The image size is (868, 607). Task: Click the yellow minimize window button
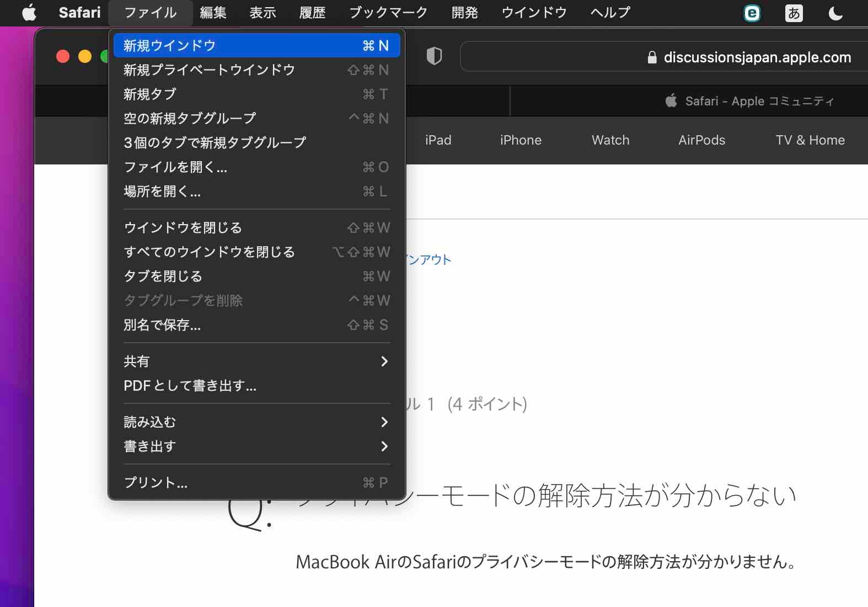[x=85, y=56]
